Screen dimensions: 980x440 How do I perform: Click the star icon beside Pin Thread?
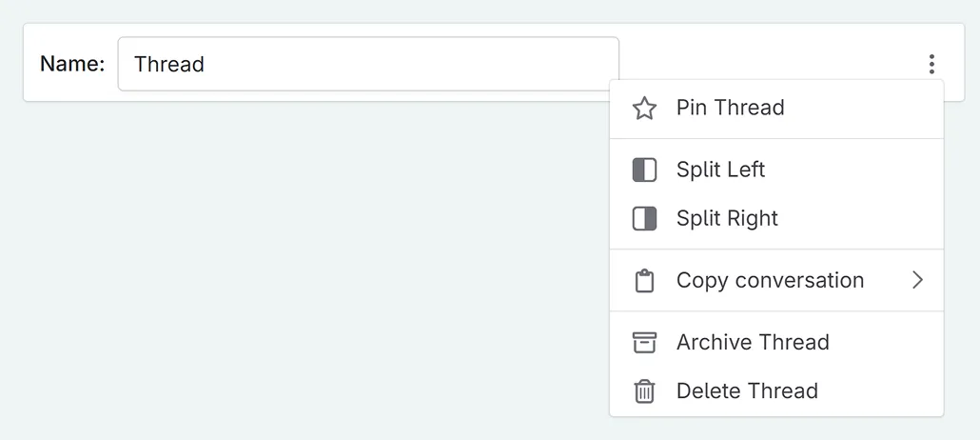coord(644,108)
